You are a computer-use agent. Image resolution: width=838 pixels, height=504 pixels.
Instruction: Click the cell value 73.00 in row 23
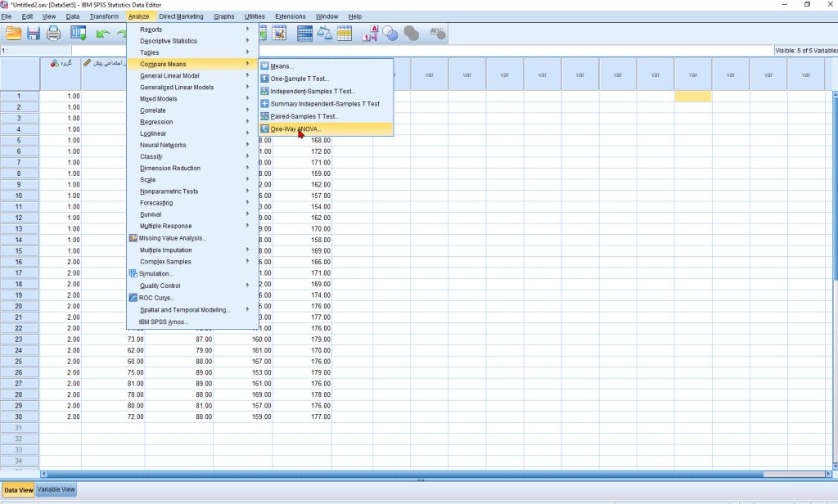135,340
